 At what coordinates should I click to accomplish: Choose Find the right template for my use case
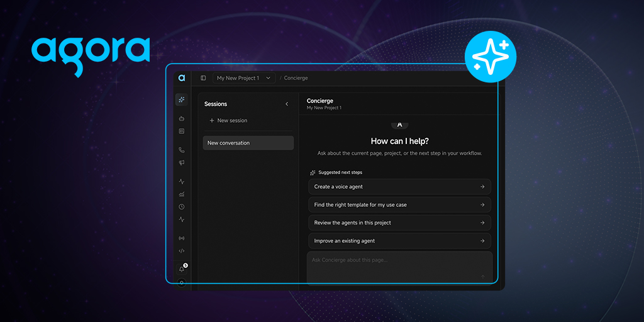click(x=399, y=204)
